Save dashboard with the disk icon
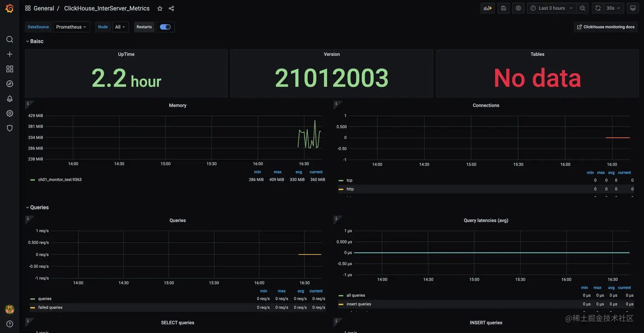 click(x=503, y=8)
